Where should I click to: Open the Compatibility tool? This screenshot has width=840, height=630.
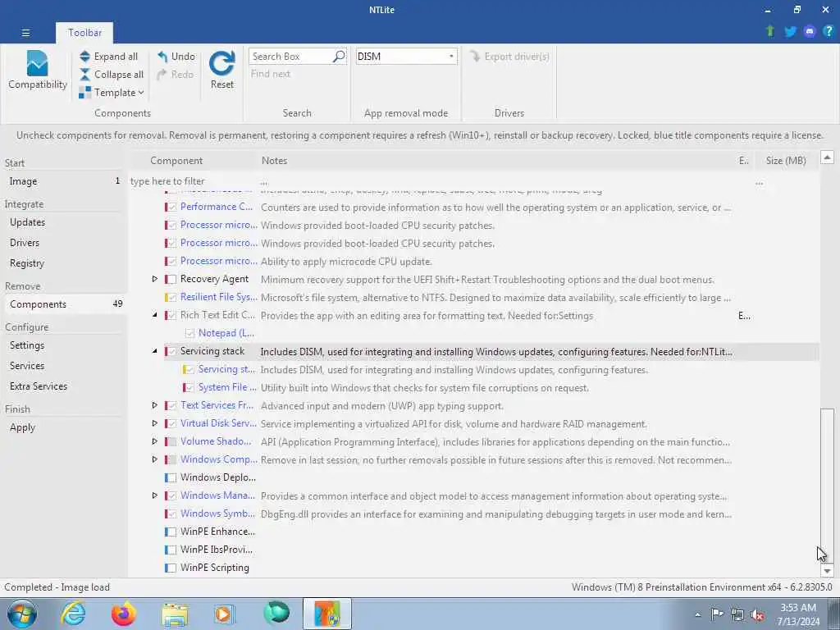(x=38, y=71)
